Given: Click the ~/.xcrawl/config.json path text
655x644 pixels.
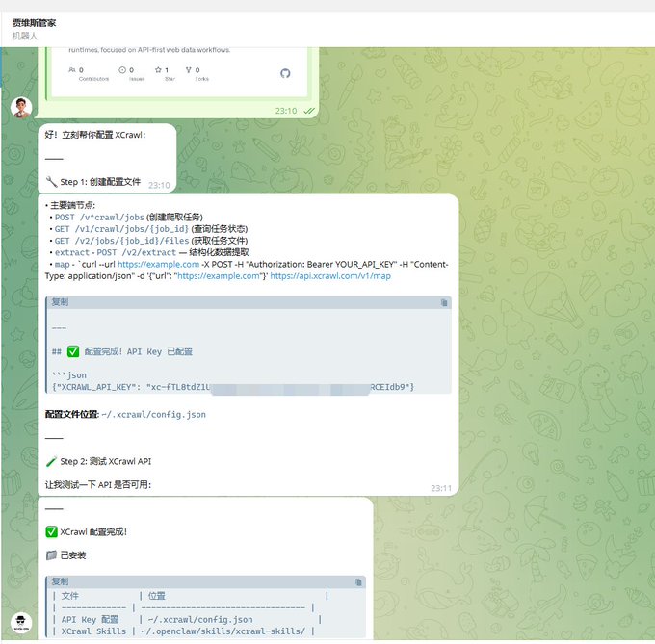Looking at the screenshot, I should click(x=154, y=415).
